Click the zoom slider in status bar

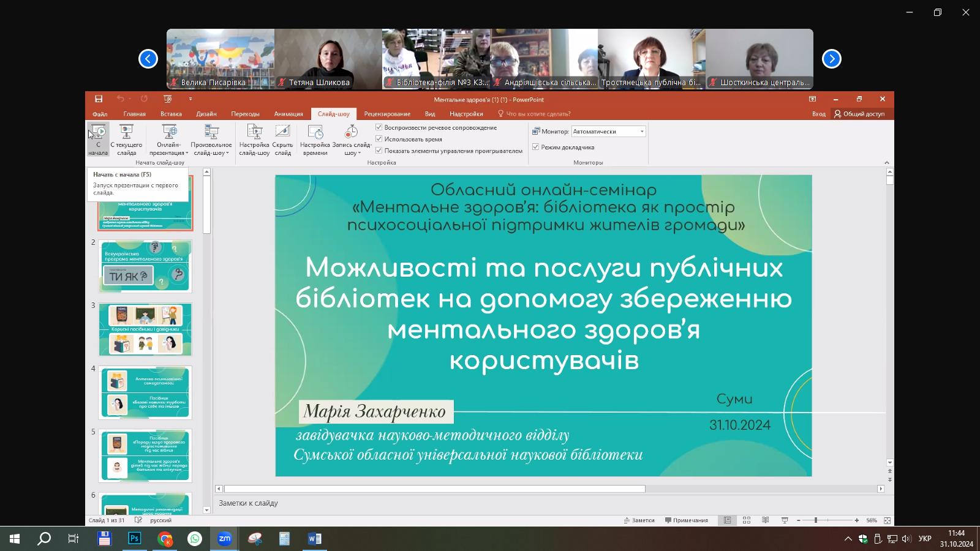point(816,520)
